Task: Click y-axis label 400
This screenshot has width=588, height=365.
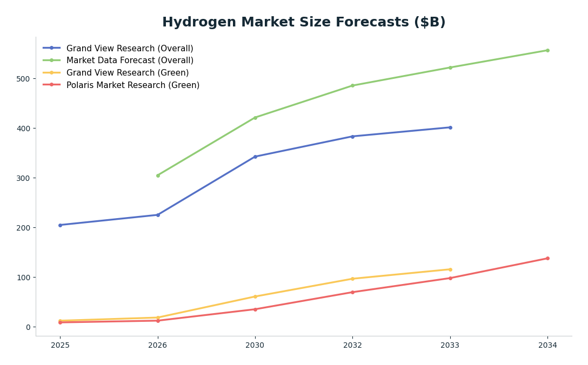Action: coord(23,128)
